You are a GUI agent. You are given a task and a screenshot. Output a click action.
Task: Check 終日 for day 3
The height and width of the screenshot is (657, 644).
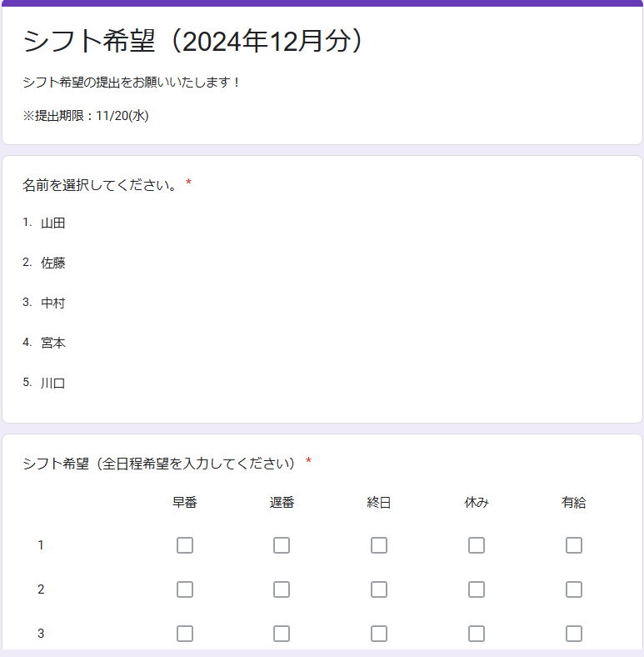pyautogui.click(x=379, y=634)
